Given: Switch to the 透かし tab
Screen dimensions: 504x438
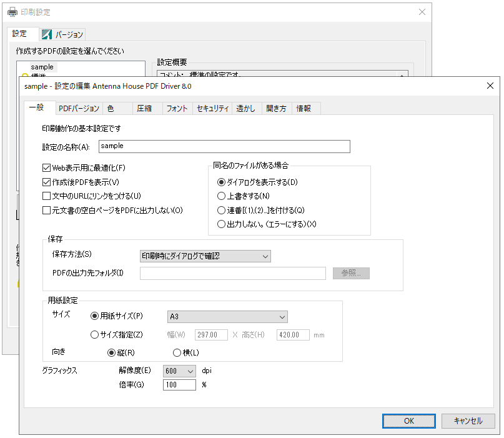Looking at the screenshot, I should [245, 109].
